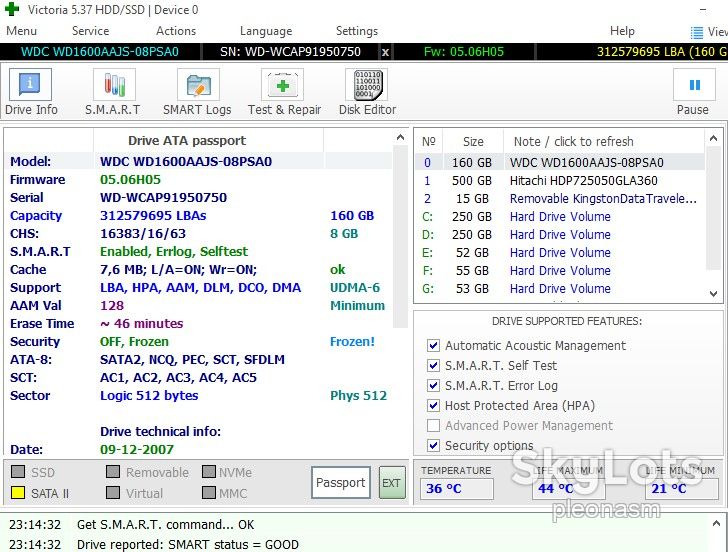Image resolution: width=728 pixels, height=552 pixels.
Task: Click the yellow SATA II indicator
Action: tap(18, 493)
